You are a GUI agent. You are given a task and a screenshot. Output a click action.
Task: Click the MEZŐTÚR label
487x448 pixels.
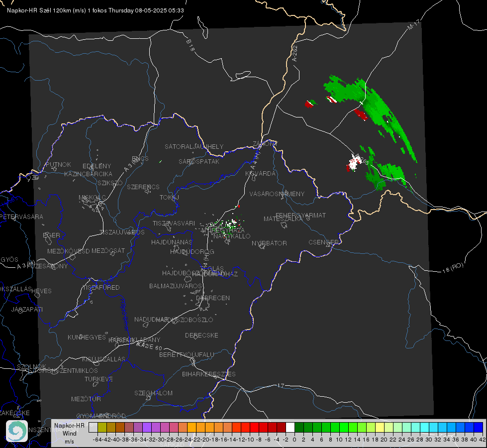pyautogui.click(x=86, y=399)
